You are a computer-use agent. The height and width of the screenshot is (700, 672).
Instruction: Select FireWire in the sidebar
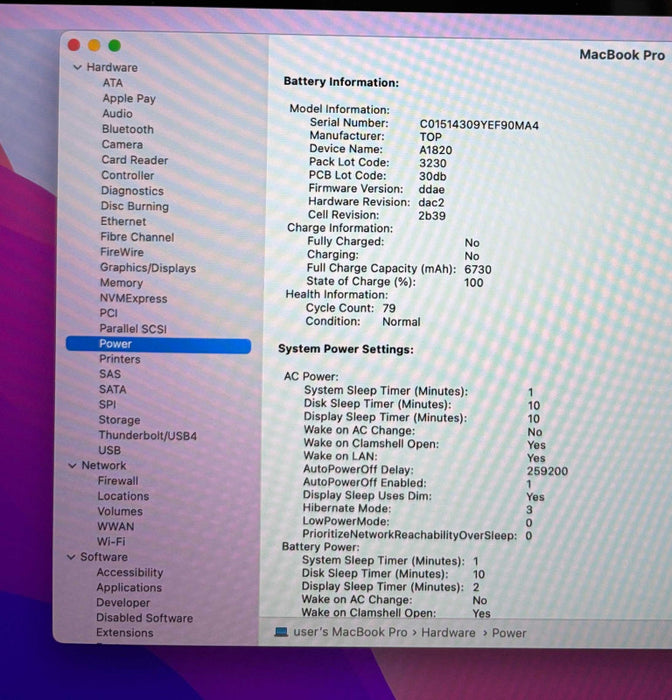pos(122,252)
